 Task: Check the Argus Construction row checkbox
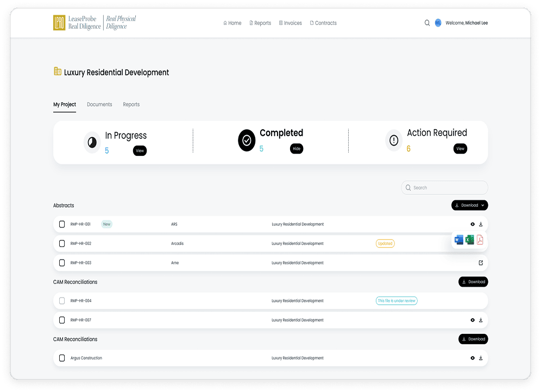tap(62, 358)
